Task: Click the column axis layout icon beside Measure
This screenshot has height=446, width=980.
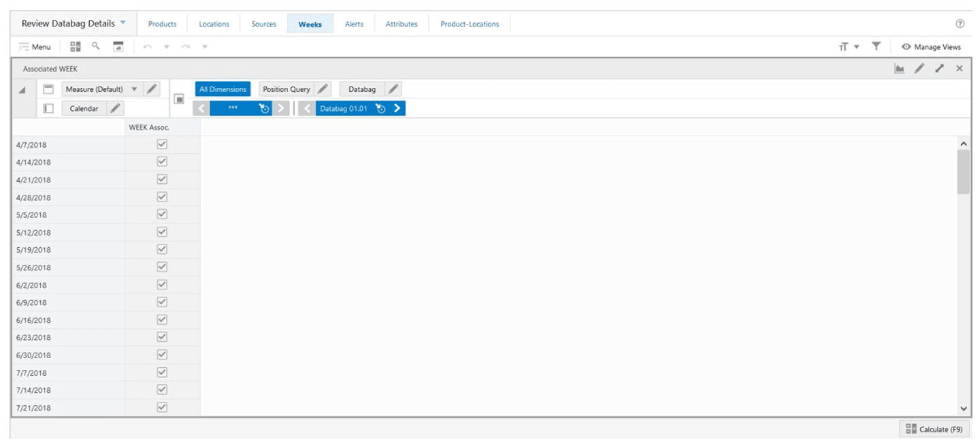Action: pos(48,89)
